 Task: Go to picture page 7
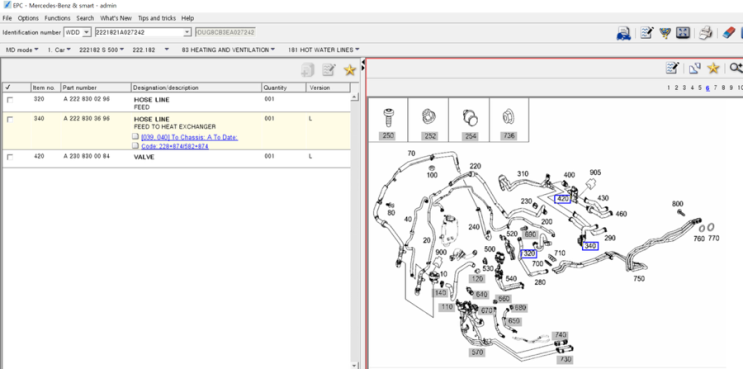point(716,88)
